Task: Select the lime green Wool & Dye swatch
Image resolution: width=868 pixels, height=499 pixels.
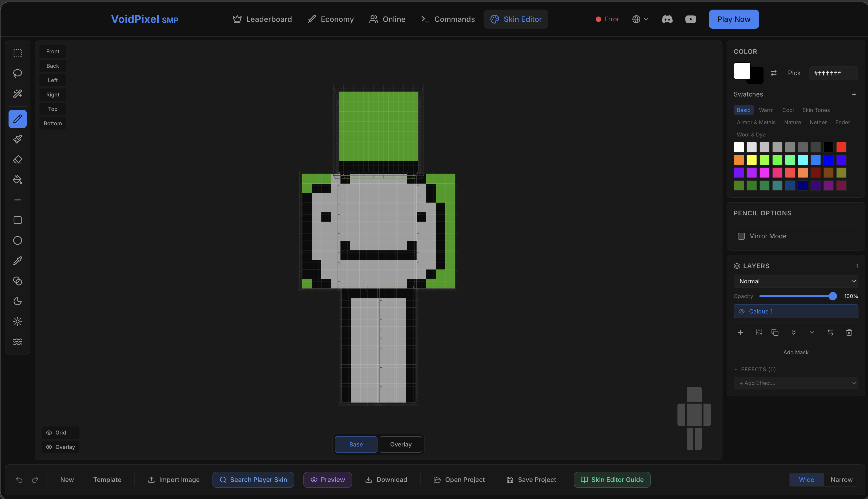Action: pyautogui.click(x=765, y=160)
